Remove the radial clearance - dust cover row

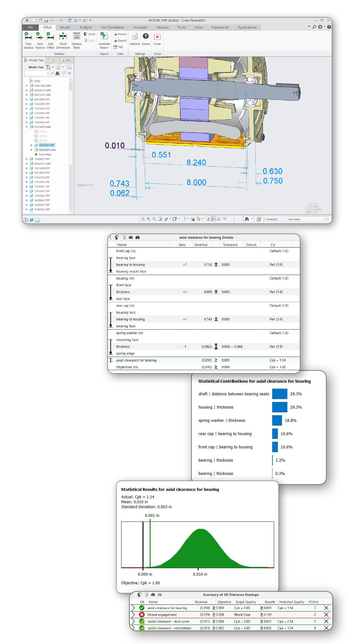coord(326,621)
